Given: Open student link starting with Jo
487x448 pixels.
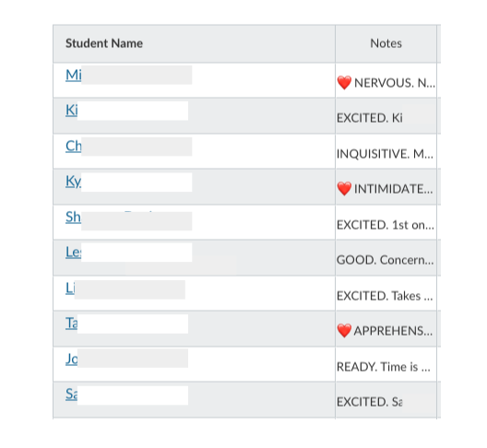Looking at the screenshot, I should [71, 359].
